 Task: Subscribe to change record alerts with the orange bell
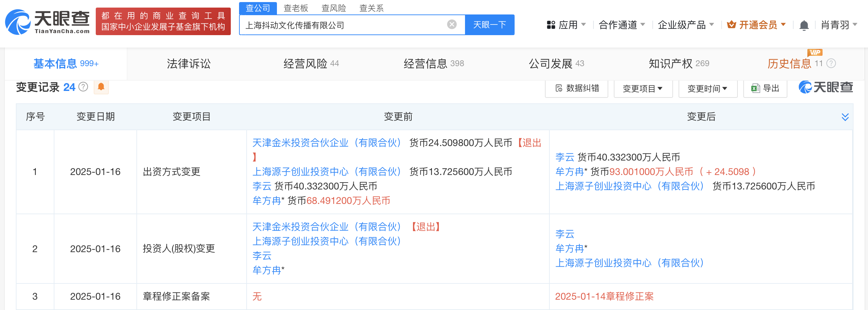click(101, 87)
